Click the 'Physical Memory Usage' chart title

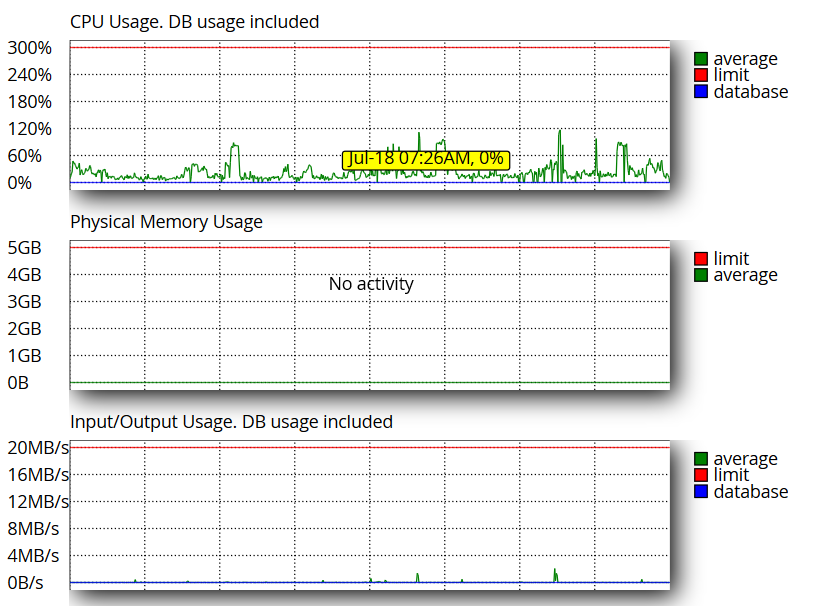tap(166, 221)
